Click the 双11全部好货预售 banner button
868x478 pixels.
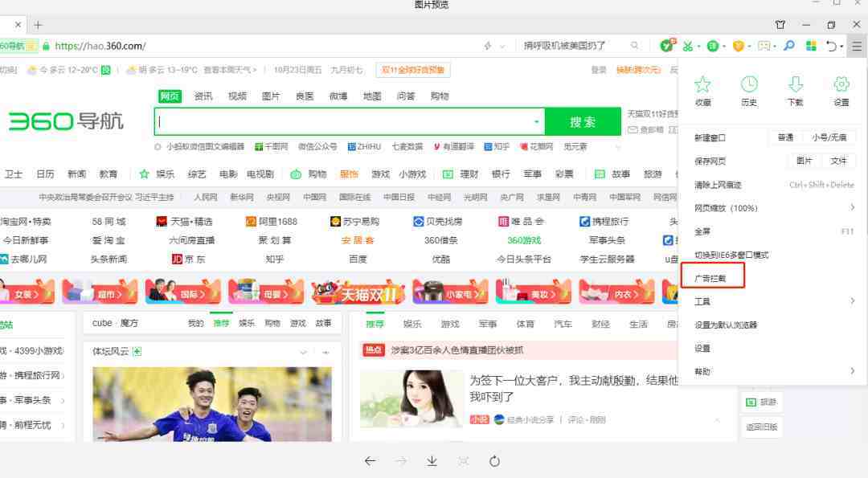[x=413, y=70]
